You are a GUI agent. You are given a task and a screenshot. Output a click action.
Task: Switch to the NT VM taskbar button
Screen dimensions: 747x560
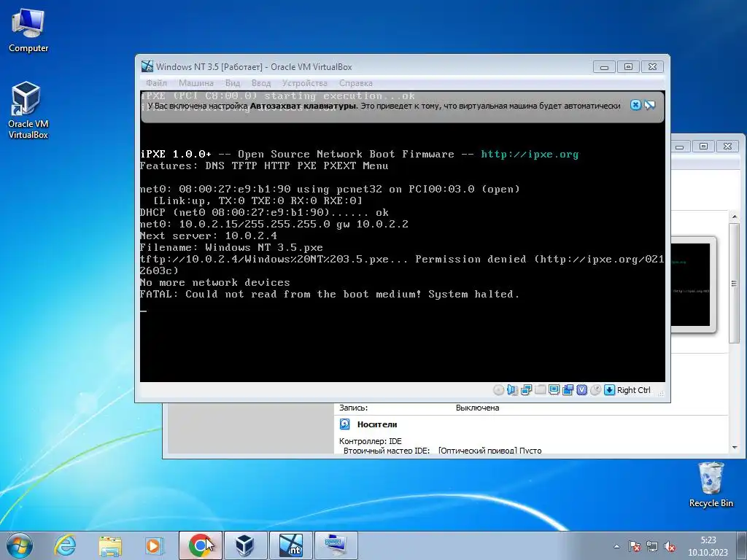tap(290, 545)
